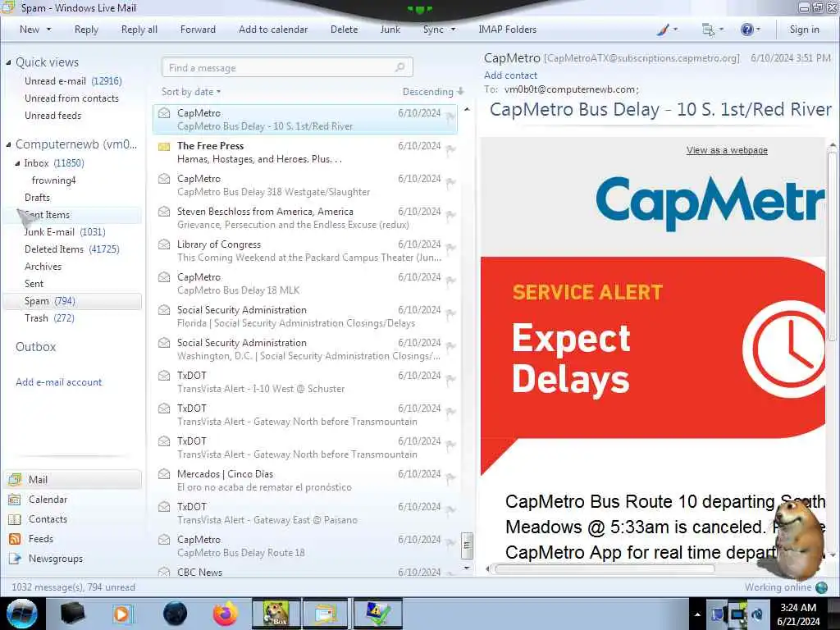
Task: Collapse the Quick views section
Action: click(8, 62)
